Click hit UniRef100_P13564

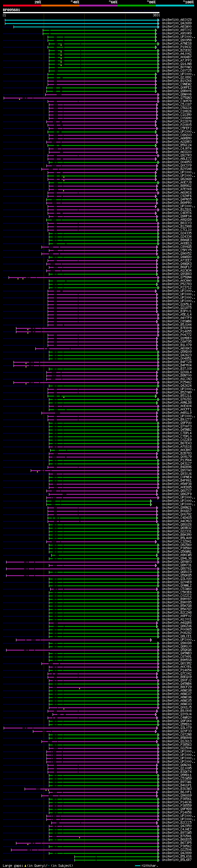click(177, 460)
